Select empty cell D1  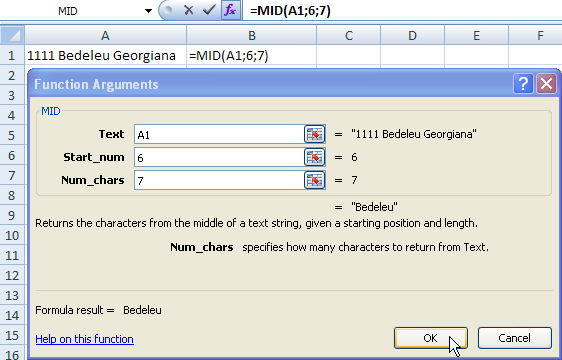pyautogui.click(x=413, y=55)
